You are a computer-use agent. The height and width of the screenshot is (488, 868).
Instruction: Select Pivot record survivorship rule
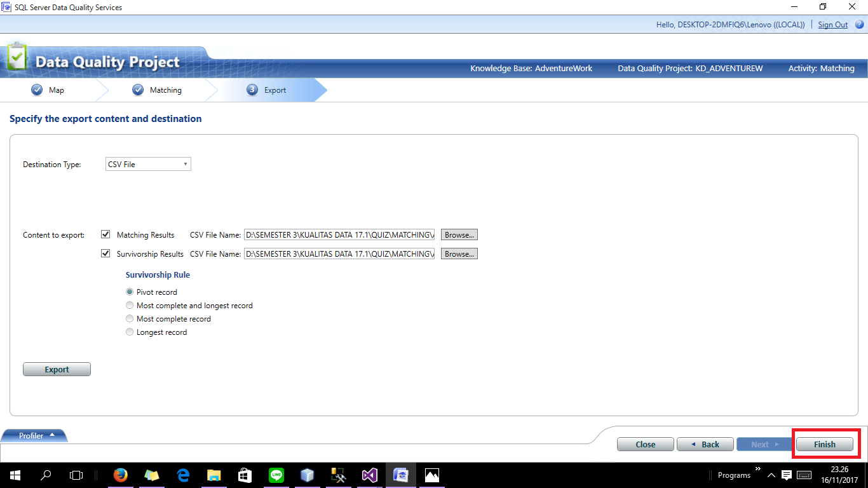(x=130, y=292)
